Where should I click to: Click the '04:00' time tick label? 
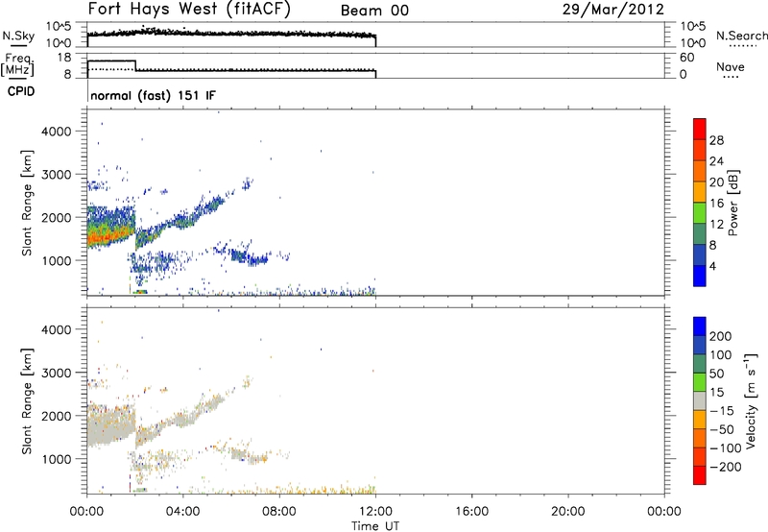(182, 512)
